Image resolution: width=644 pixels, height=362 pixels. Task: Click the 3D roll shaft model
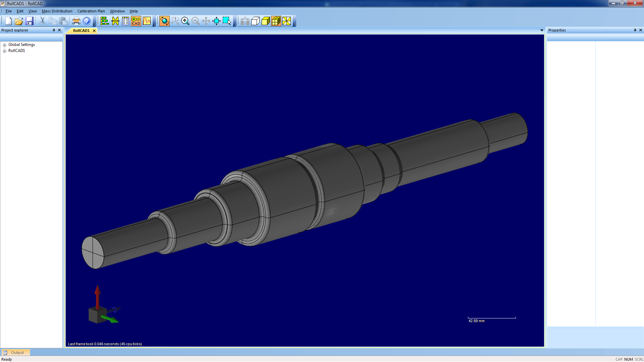(x=305, y=191)
